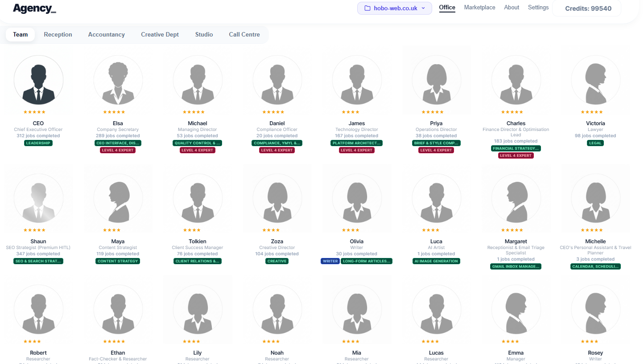Click Michael's Level 4 Expert badge
This screenshot has width=644, height=364.
point(198,150)
